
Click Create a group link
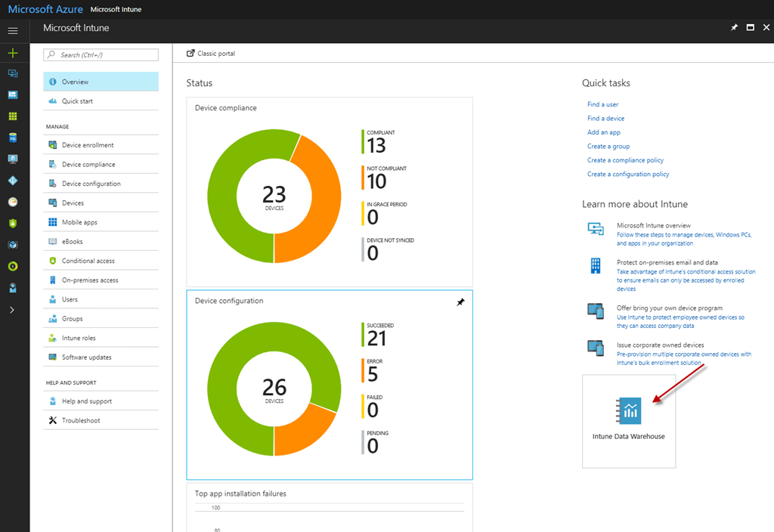[x=608, y=146]
